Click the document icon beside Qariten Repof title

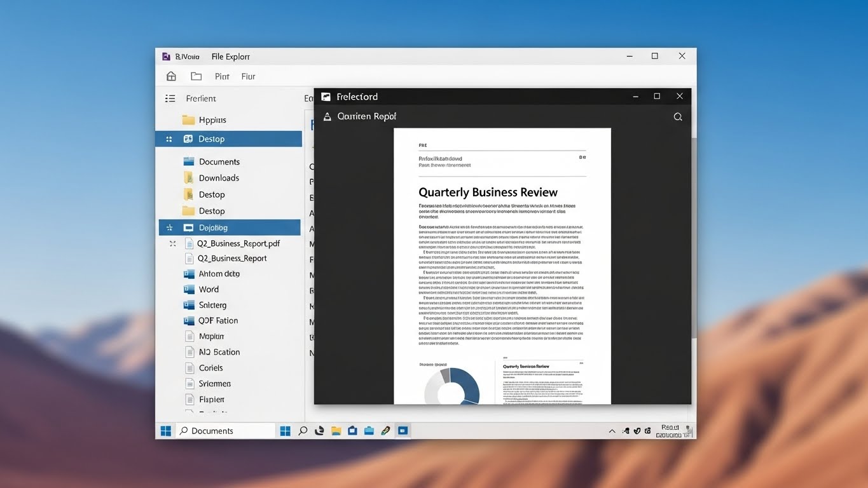click(x=327, y=116)
